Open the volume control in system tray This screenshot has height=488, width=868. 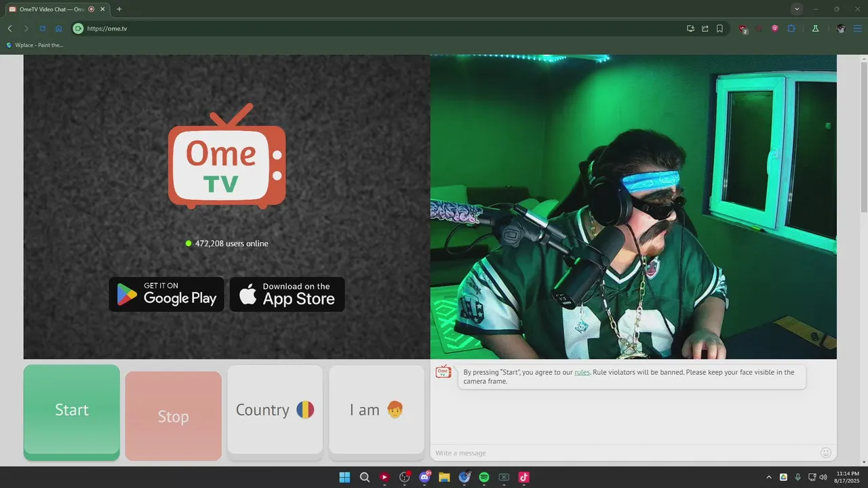[823, 477]
